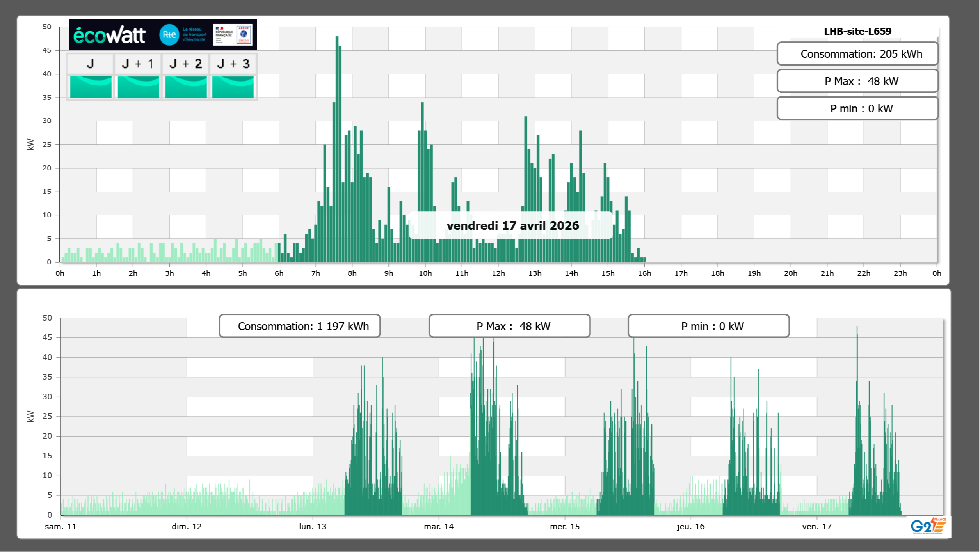980x552 pixels.
Task: Click the RTE round logo
Action: tap(169, 35)
